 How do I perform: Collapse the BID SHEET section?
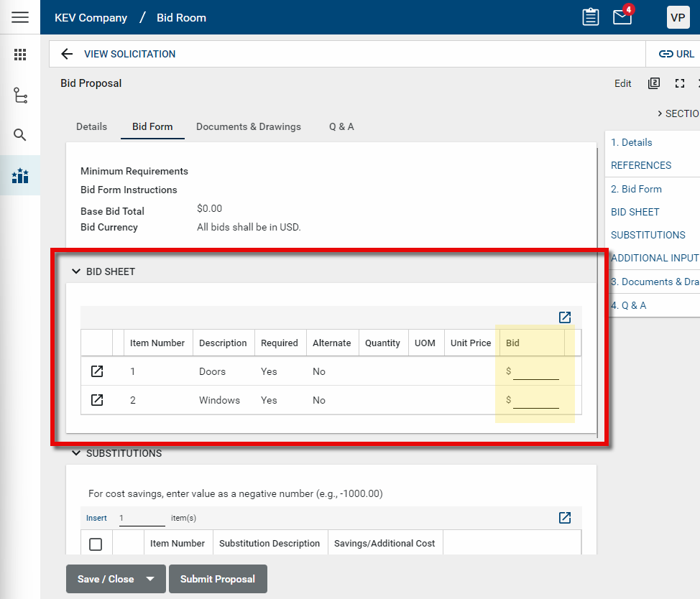pyautogui.click(x=75, y=271)
